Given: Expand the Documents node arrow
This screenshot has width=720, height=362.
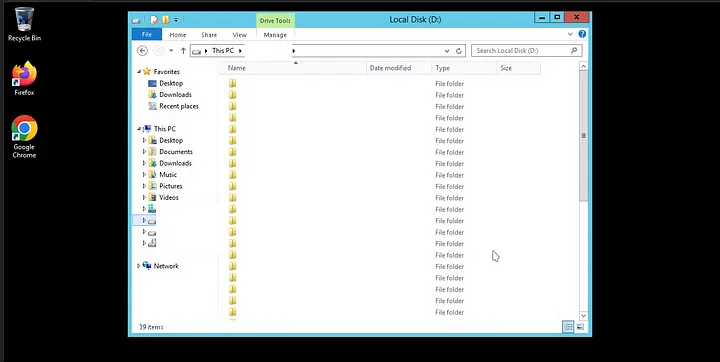Looking at the screenshot, I should [x=144, y=152].
